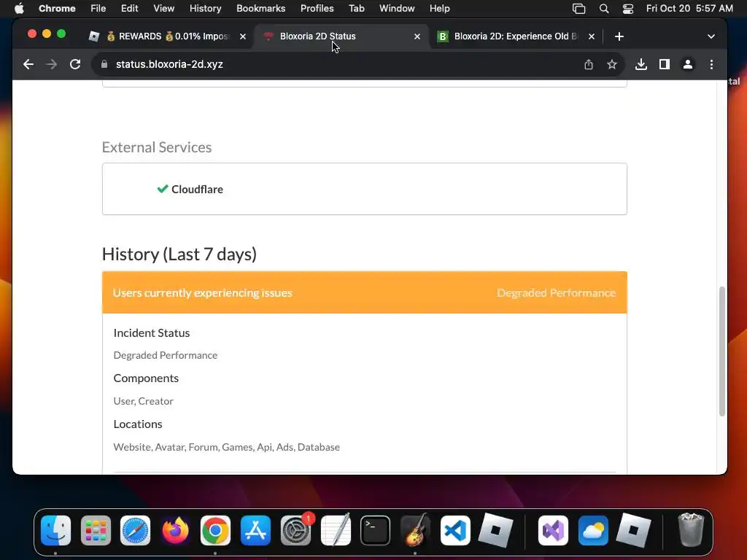Switch to REWARDS 0.01% Impos tab
The image size is (747, 560).
click(168, 36)
